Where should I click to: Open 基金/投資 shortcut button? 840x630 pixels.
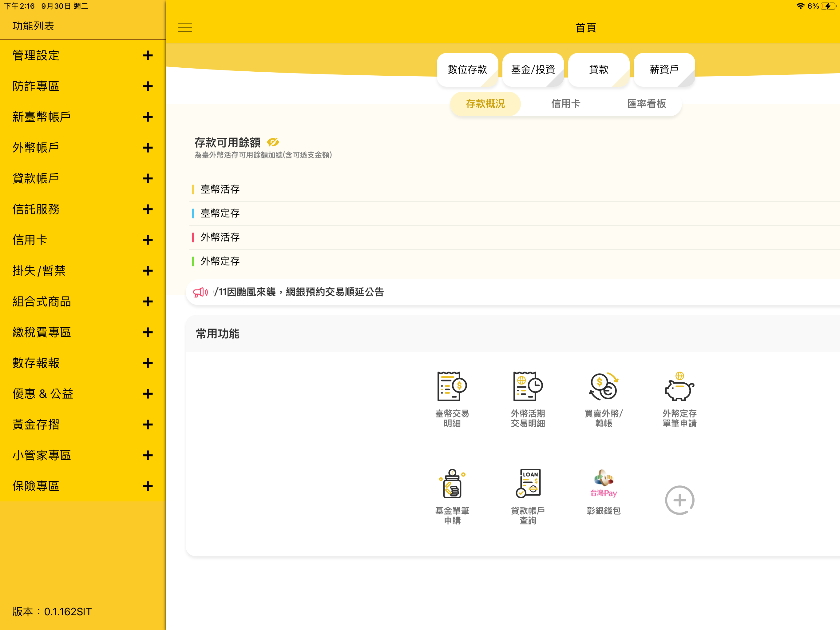click(x=533, y=70)
